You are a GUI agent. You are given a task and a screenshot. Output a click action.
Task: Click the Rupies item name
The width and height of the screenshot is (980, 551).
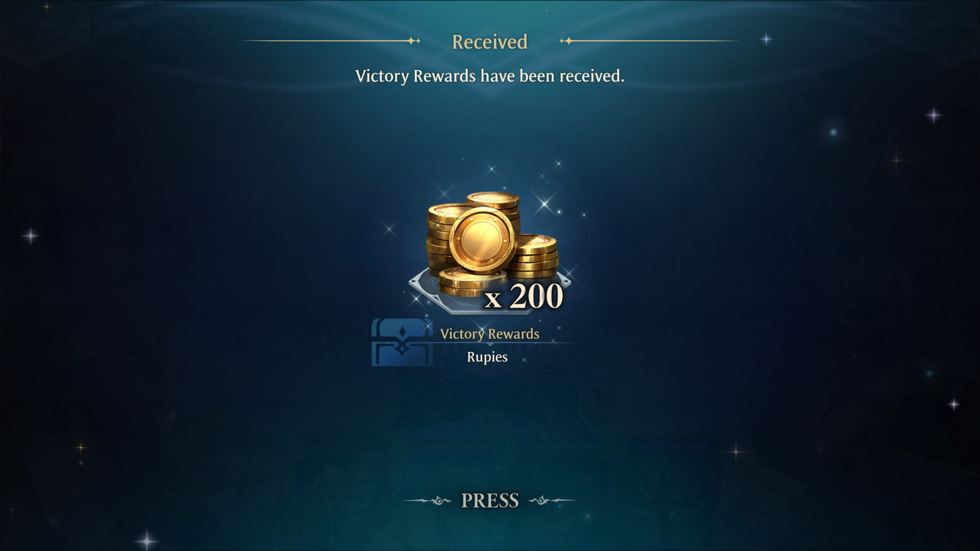487,357
